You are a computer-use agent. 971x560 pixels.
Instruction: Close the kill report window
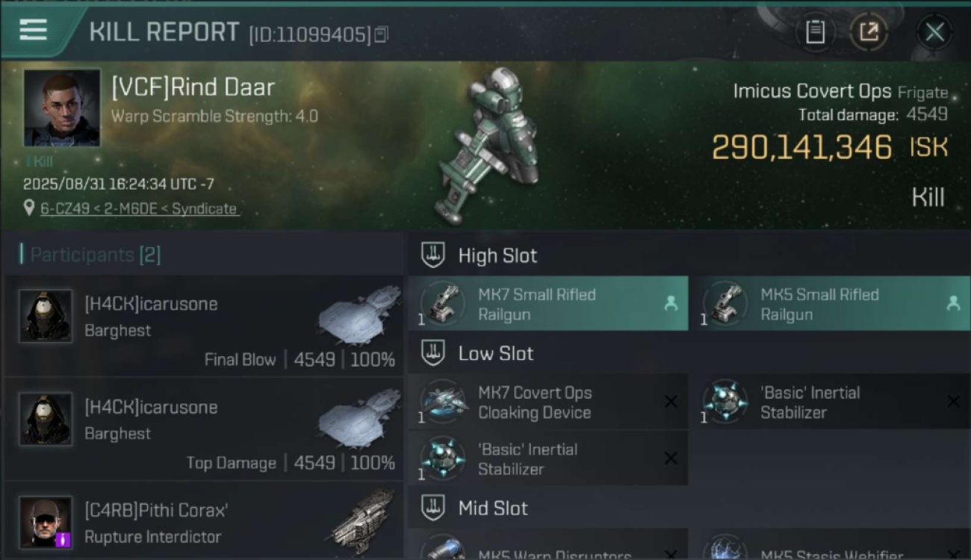934,32
